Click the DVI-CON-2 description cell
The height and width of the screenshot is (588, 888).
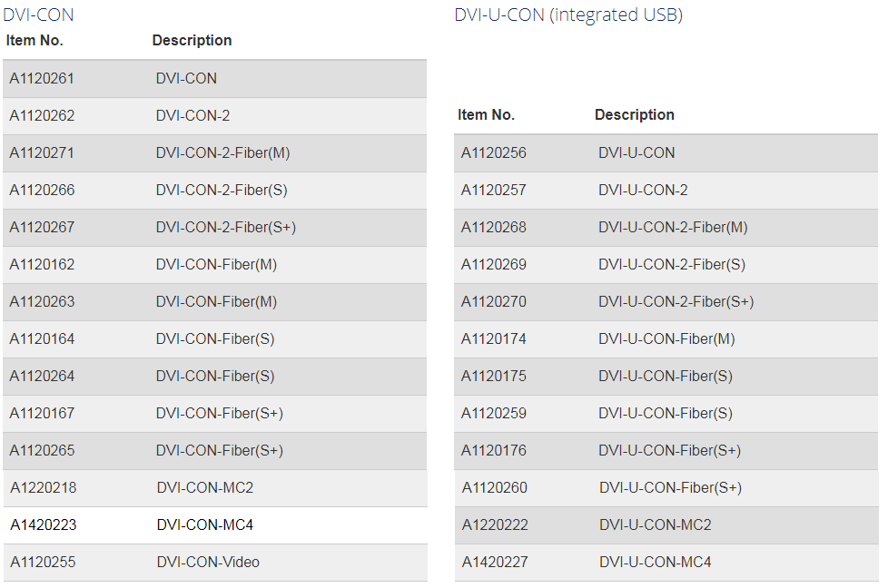click(192, 115)
